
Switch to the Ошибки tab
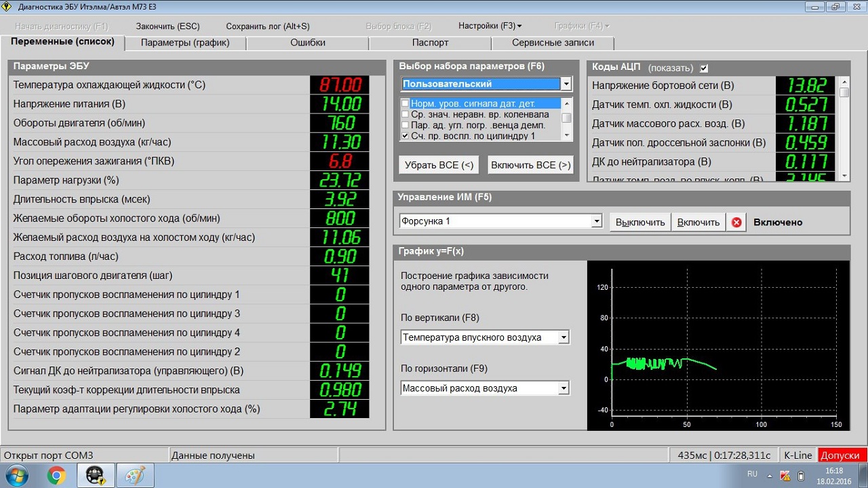tap(308, 43)
